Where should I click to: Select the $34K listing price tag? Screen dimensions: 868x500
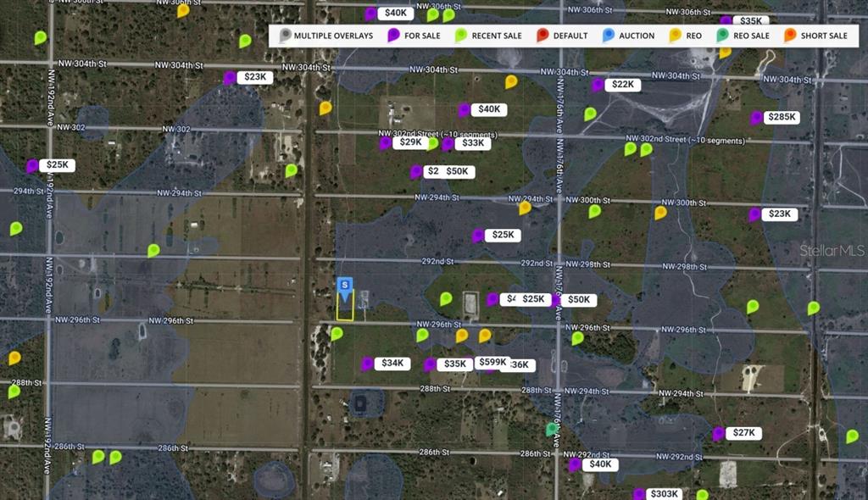coord(392,364)
